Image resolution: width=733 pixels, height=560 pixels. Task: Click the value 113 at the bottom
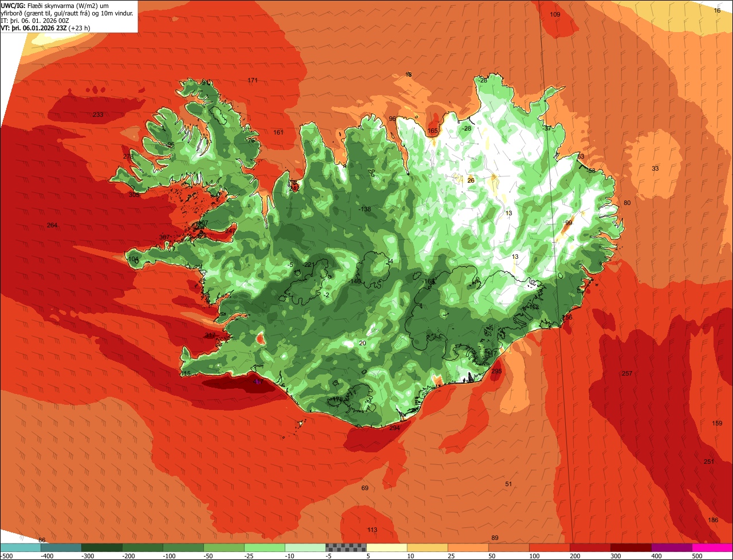(372, 530)
